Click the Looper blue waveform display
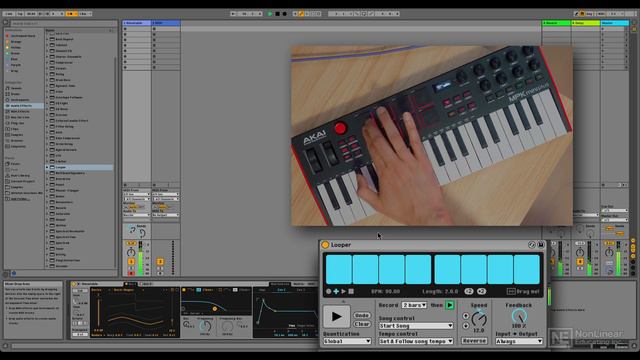Viewport: 640px width, 360px height. (433, 269)
